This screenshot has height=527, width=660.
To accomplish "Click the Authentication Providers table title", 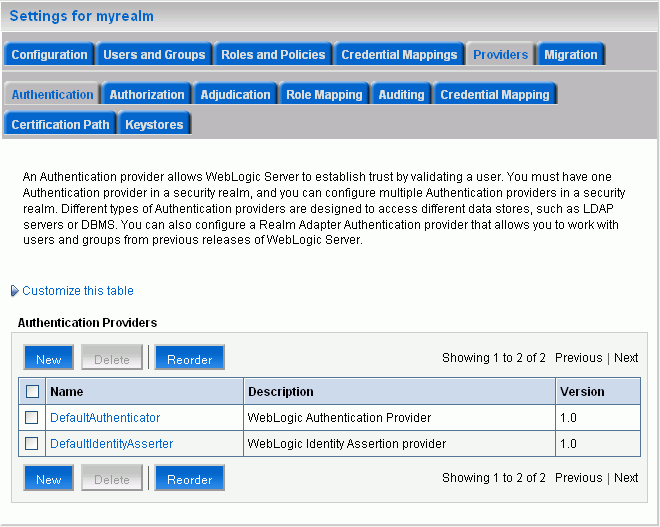I will pyautogui.click(x=87, y=323).
